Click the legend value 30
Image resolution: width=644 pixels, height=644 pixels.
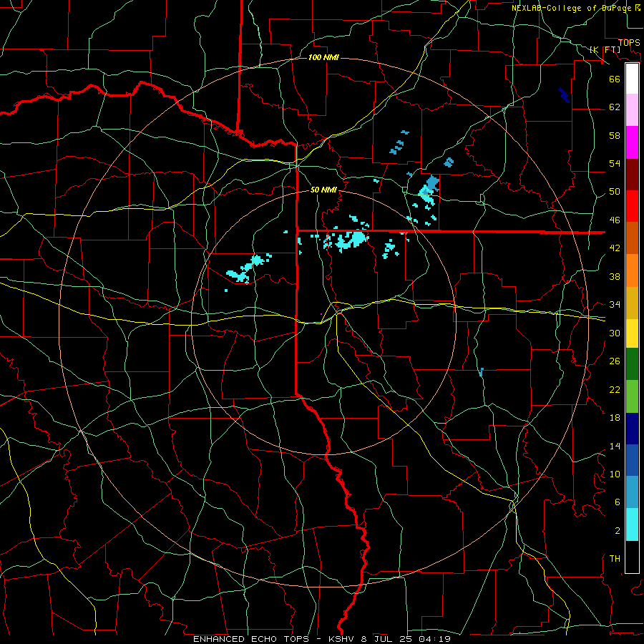615,333
